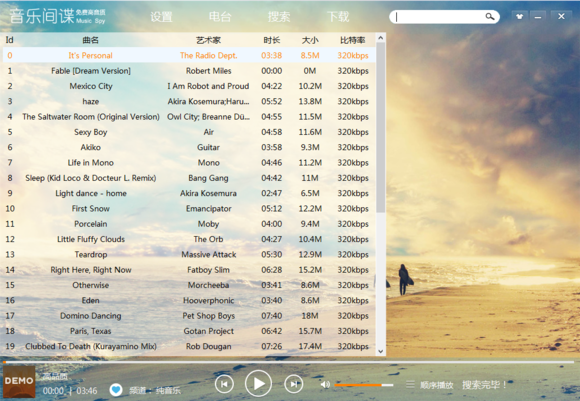
Task: Click the blue heart favorite icon
Action: (x=116, y=390)
